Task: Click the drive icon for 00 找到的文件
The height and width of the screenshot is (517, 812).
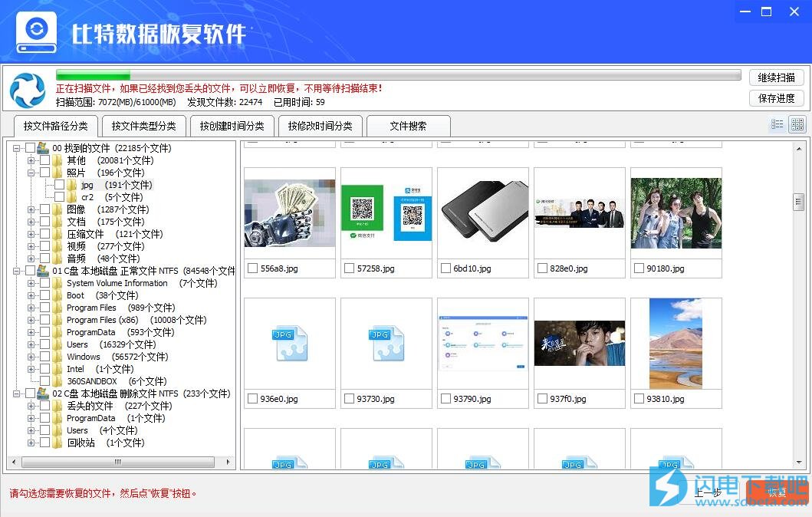Action: pos(43,148)
